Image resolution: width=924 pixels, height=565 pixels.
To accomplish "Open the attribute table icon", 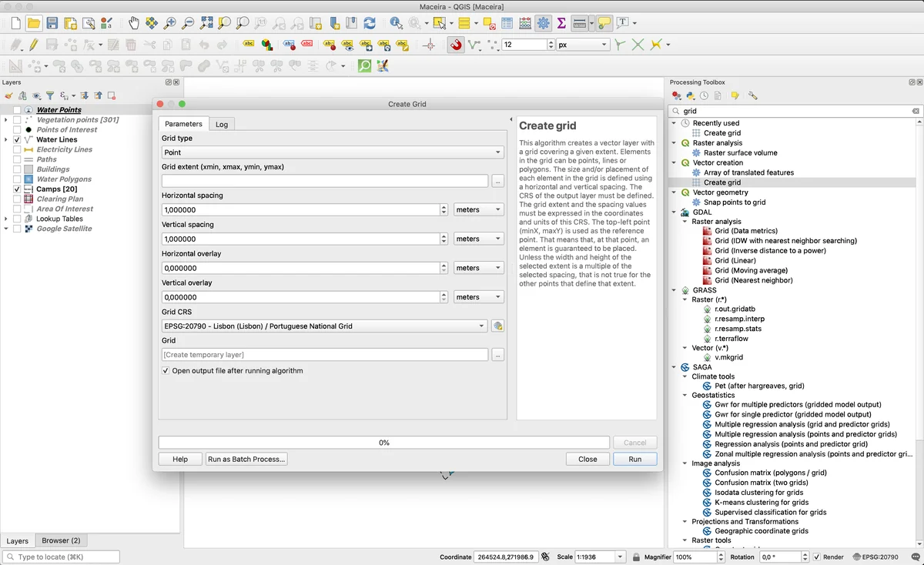I will [x=507, y=23].
